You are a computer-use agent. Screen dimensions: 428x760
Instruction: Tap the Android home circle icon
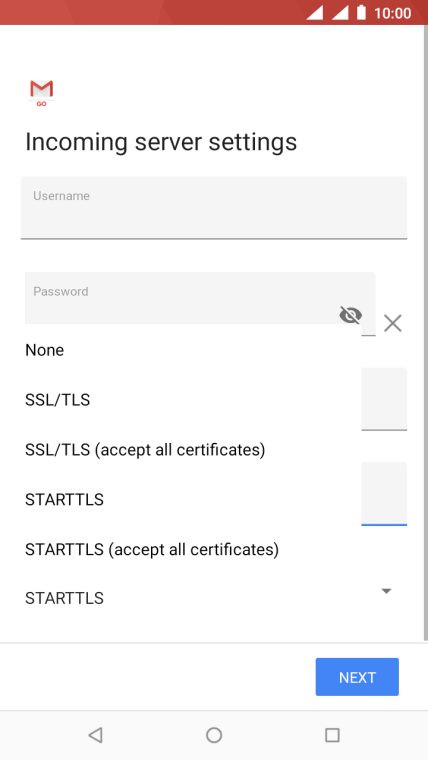pyautogui.click(x=214, y=735)
